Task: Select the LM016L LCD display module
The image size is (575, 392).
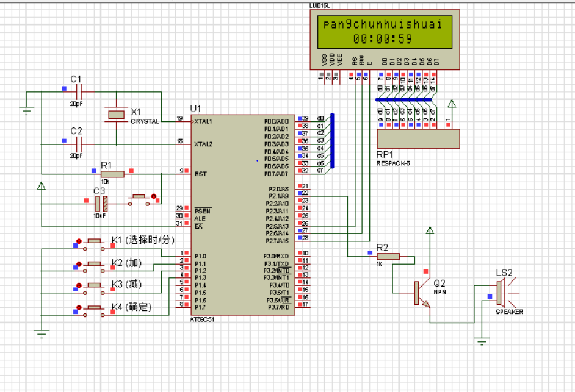Action: [x=385, y=40]
